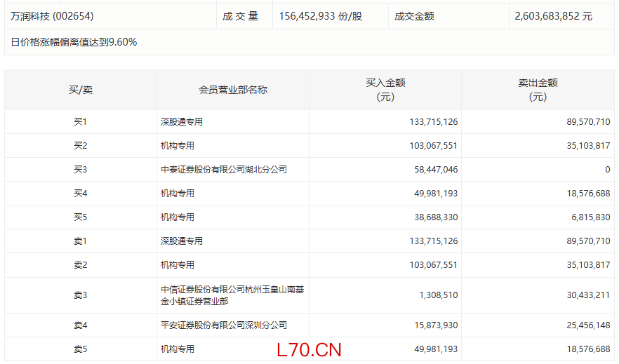The height and width of the screenshot is (364, 619).
Task: Select the 卖3 row label
Action: coord(80,295)
